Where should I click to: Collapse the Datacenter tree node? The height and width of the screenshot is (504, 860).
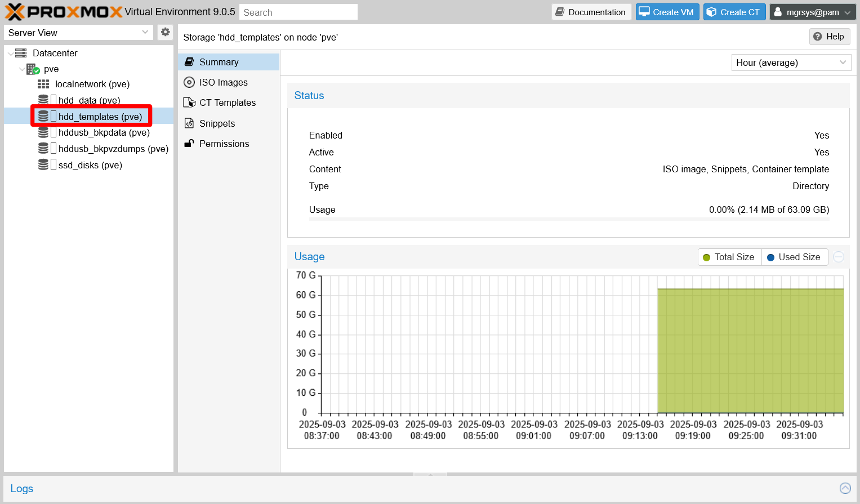(11, 53)
